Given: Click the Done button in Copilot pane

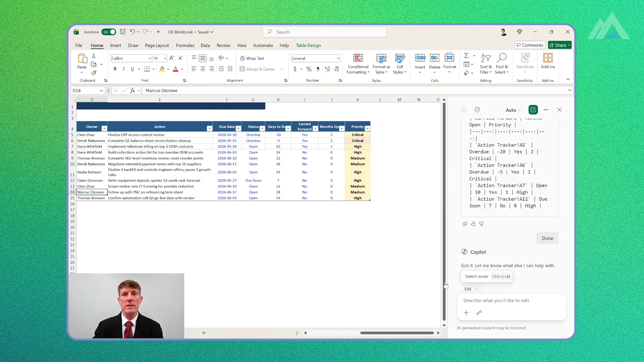Looking at the screenshot, I should 547,238.
